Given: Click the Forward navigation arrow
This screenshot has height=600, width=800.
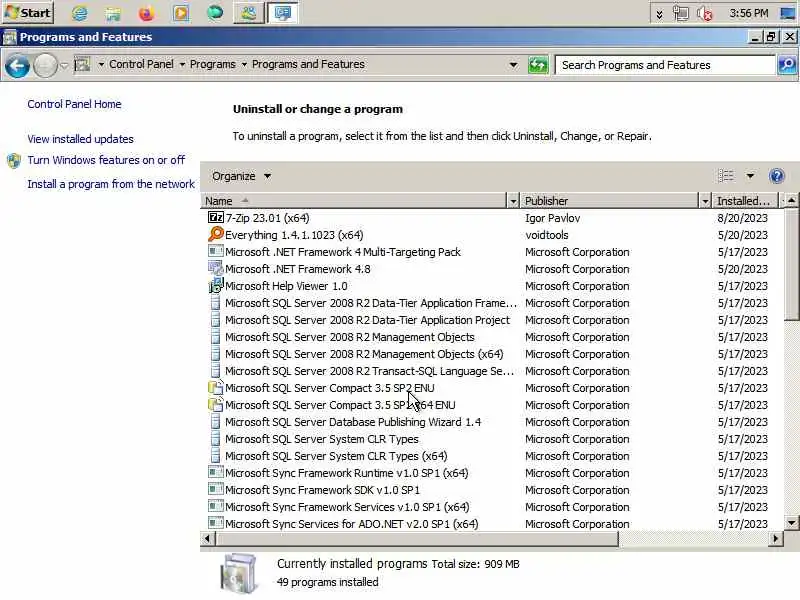Looking at the screenshot, I should tap(45, 66).
